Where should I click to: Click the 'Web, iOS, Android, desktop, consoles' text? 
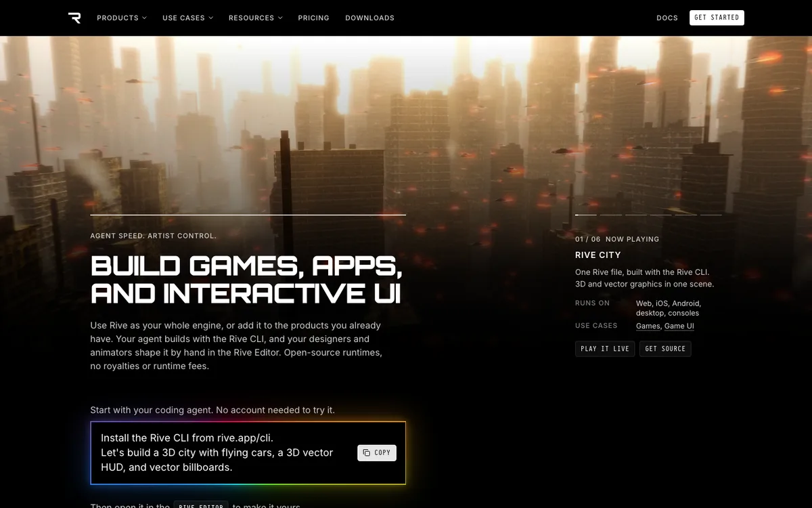(x=669, y=308)
